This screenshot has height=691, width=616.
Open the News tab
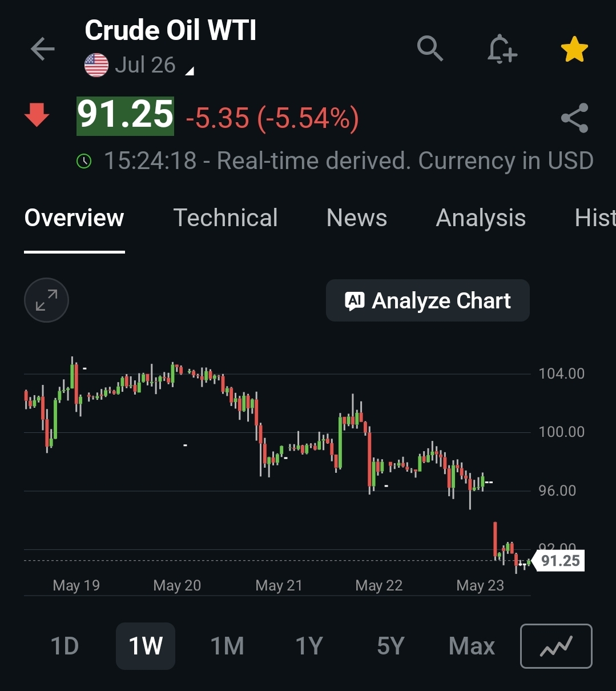point(357,218)
